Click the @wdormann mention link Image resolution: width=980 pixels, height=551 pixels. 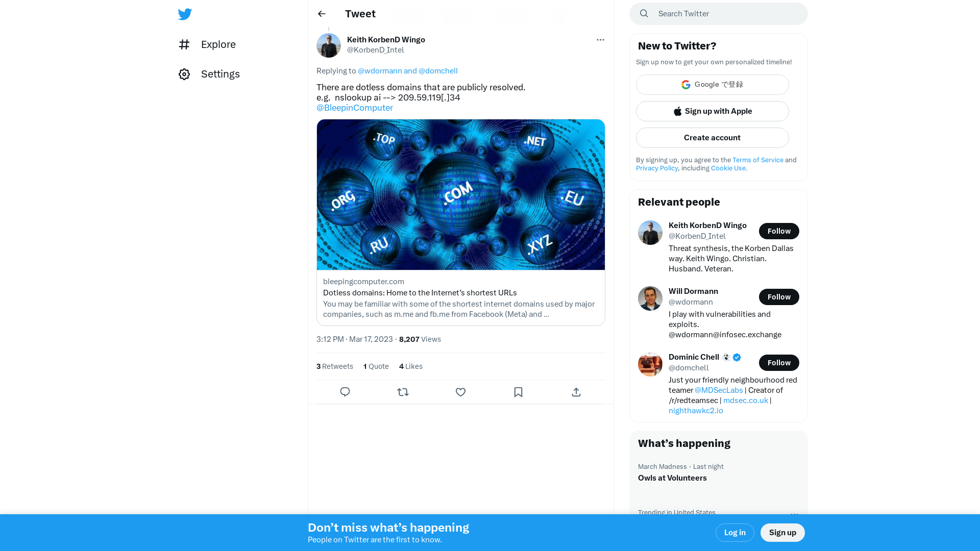(380, 70)
